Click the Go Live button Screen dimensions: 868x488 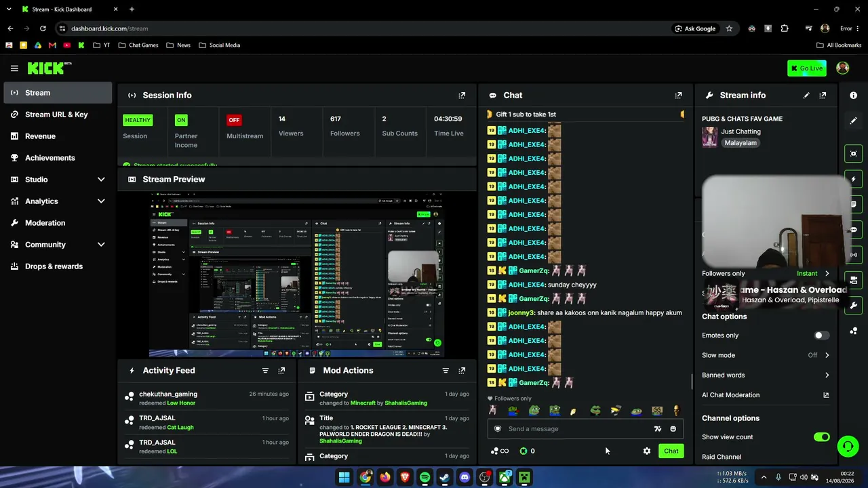pos(807,68)
